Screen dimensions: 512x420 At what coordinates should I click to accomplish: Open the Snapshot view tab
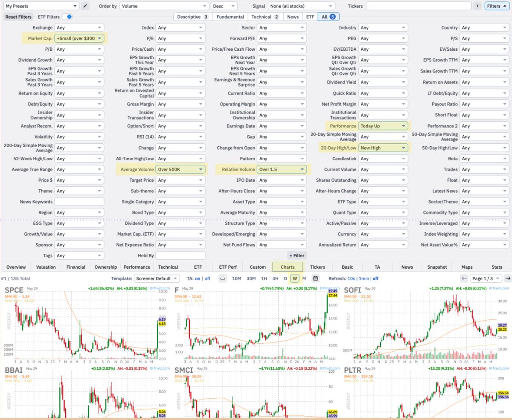coord(437,267)
